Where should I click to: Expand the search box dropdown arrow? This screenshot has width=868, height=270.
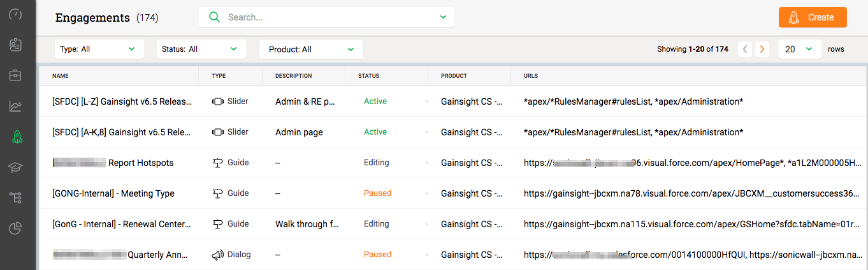pyautogui.click(x=443, y=17)
